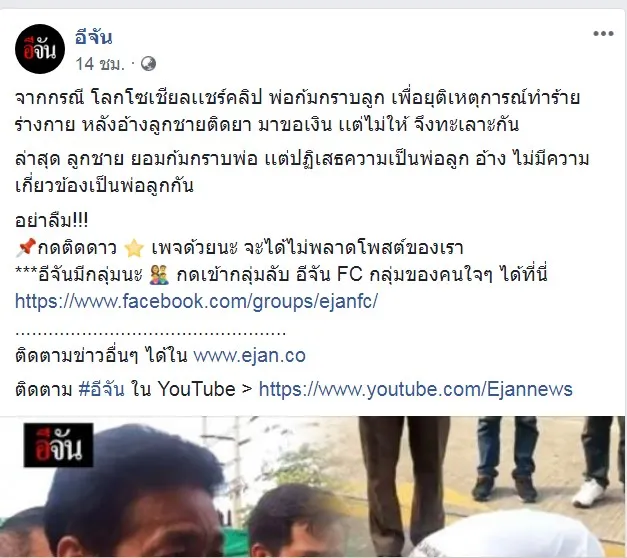Click the pushpin emoji before กดติดดาว
The height and width of the screenshot is (558, 627).
(26, 248)
